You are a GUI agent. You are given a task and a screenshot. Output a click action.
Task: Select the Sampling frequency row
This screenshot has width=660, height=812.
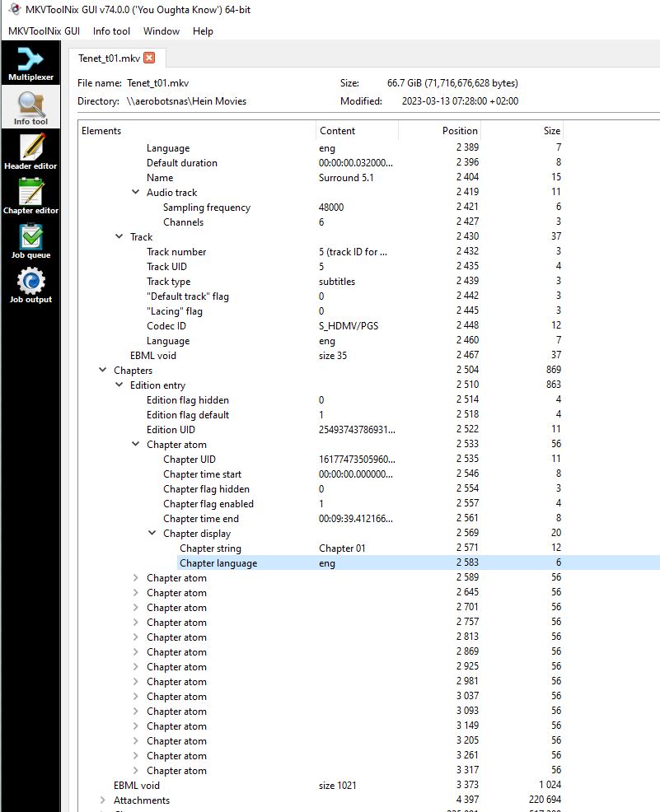pos(369,208)
